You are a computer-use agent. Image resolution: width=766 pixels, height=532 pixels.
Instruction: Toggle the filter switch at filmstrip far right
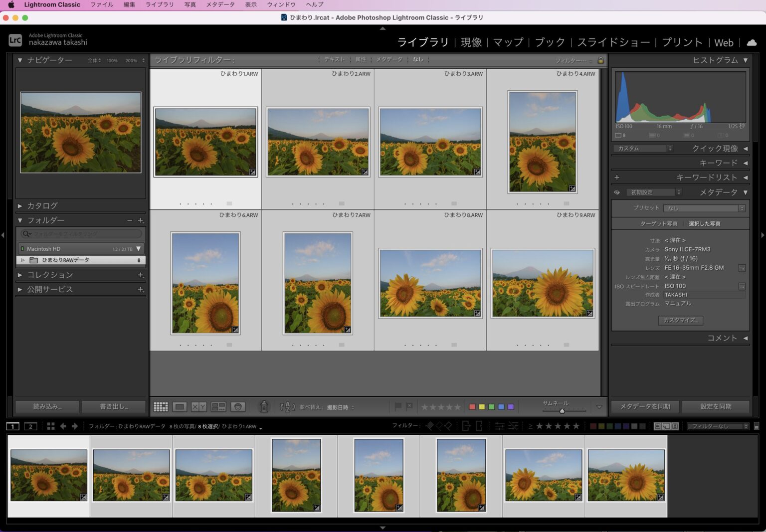756,426
